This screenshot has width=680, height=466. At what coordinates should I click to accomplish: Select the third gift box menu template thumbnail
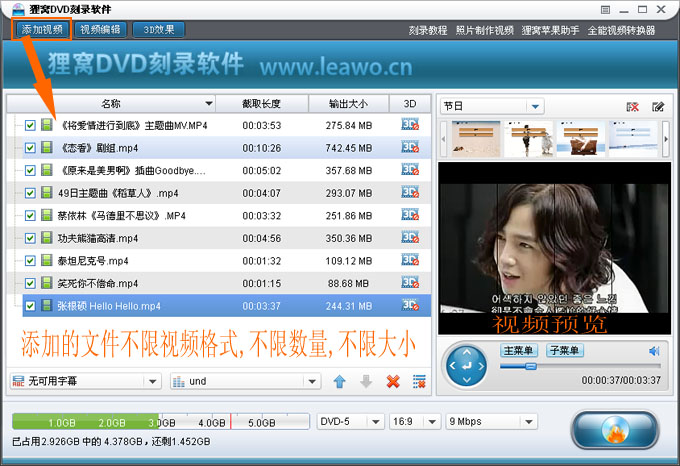click(x=580, y=139)
